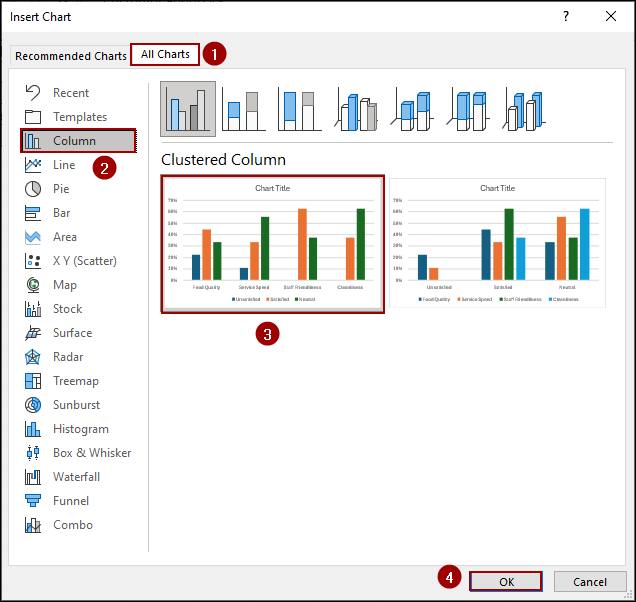636x602 pixels.
Task: Open the Pie chart category
Action: [61, 189]
